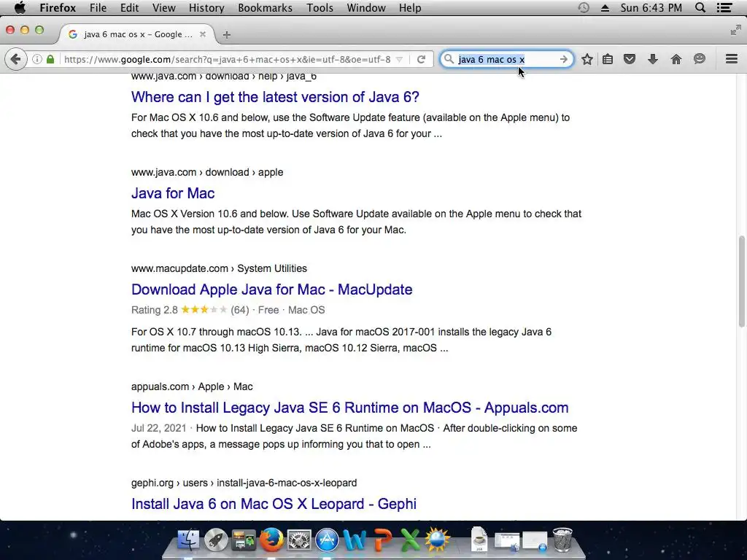Click 'www.macupdate.com › System Utilities' breadcrumb

pos(219,268)
